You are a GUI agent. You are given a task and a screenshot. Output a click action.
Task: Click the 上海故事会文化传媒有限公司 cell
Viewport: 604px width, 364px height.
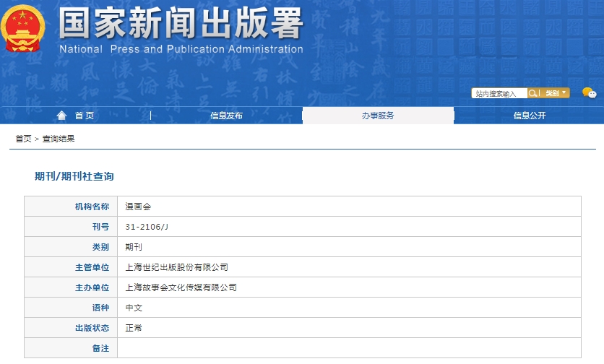[x=181, y=287]
